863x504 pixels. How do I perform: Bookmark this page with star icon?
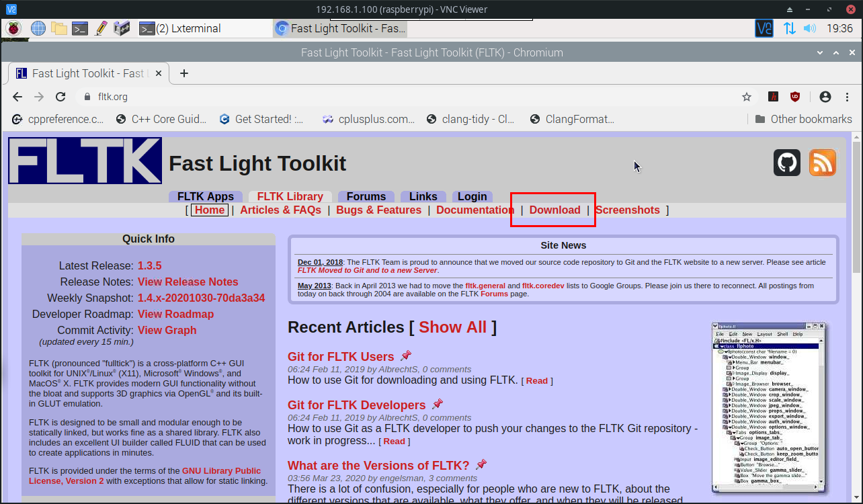pos(746,97)
